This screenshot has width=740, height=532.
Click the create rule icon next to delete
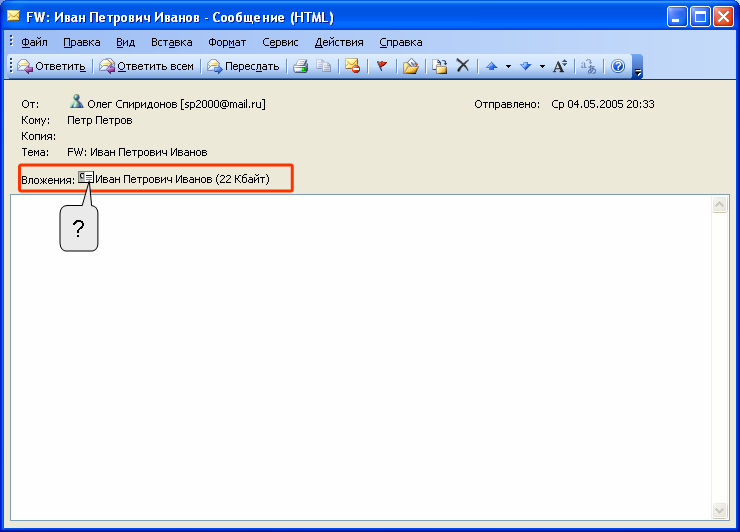click(440, 66)
